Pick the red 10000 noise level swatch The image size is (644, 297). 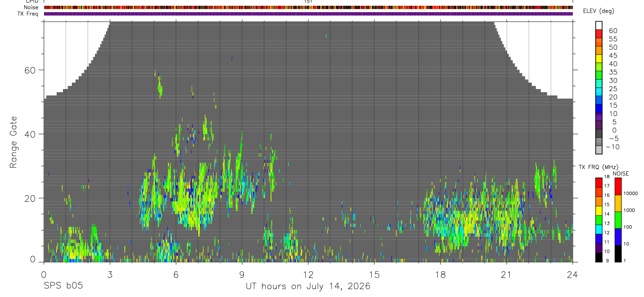pos(618,186)
